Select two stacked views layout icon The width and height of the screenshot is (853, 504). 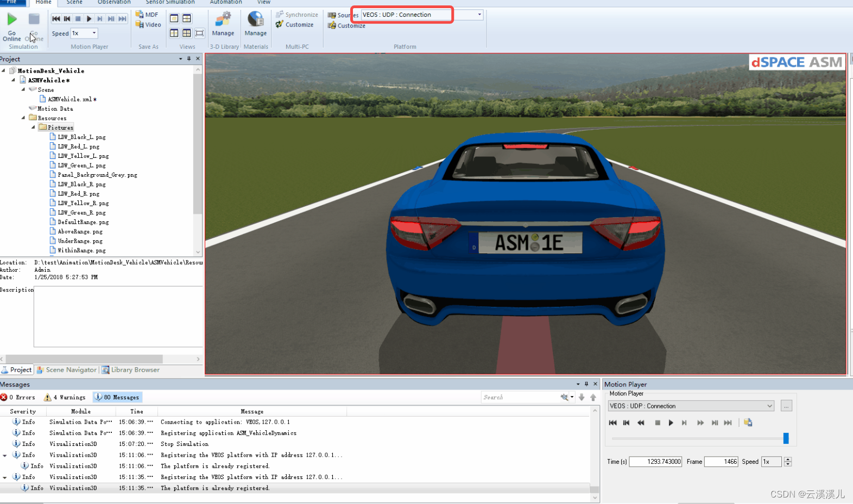pos(187,18)
